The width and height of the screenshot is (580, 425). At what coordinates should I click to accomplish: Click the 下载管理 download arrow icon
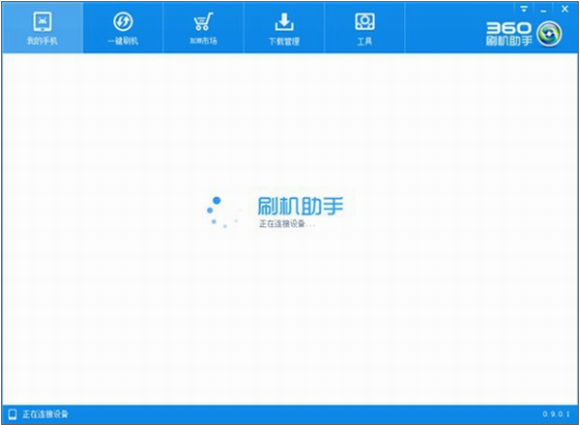tap(284, 22)
